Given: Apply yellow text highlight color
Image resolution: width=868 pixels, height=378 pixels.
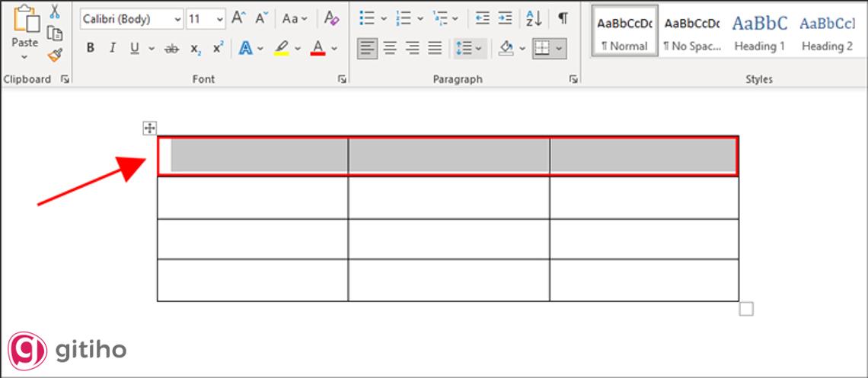Looking at the screenshot, I should 282,49.
